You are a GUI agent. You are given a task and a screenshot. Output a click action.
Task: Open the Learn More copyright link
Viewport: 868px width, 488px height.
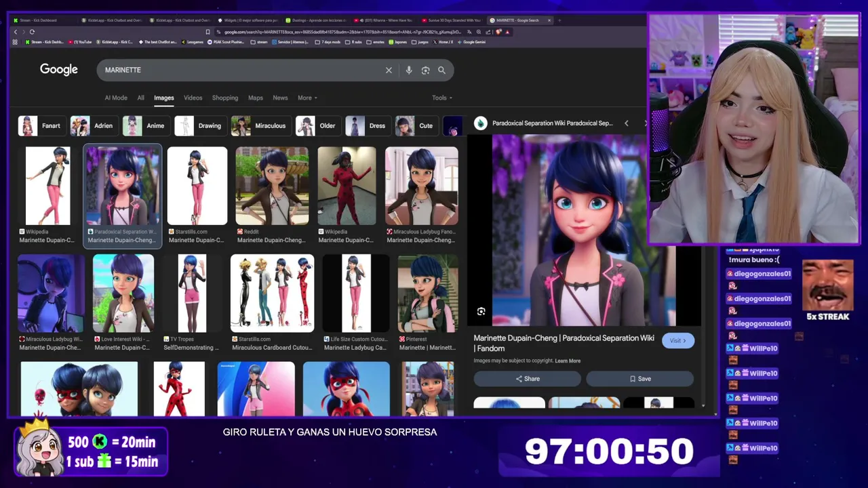(x=568, y=361)
